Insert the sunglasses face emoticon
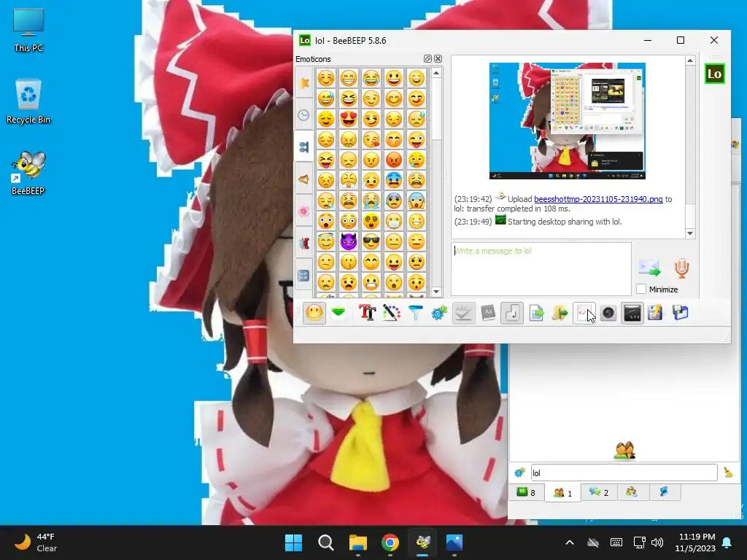The image size is (747, 560). click(x=371, y=241)
